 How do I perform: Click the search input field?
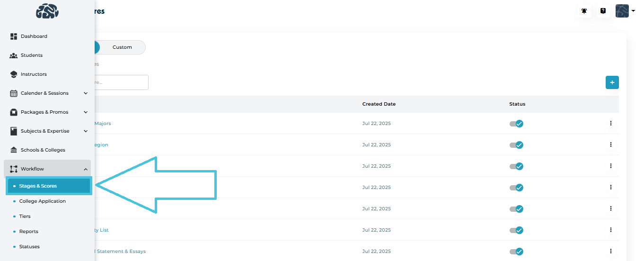click(x=121, y=82)
